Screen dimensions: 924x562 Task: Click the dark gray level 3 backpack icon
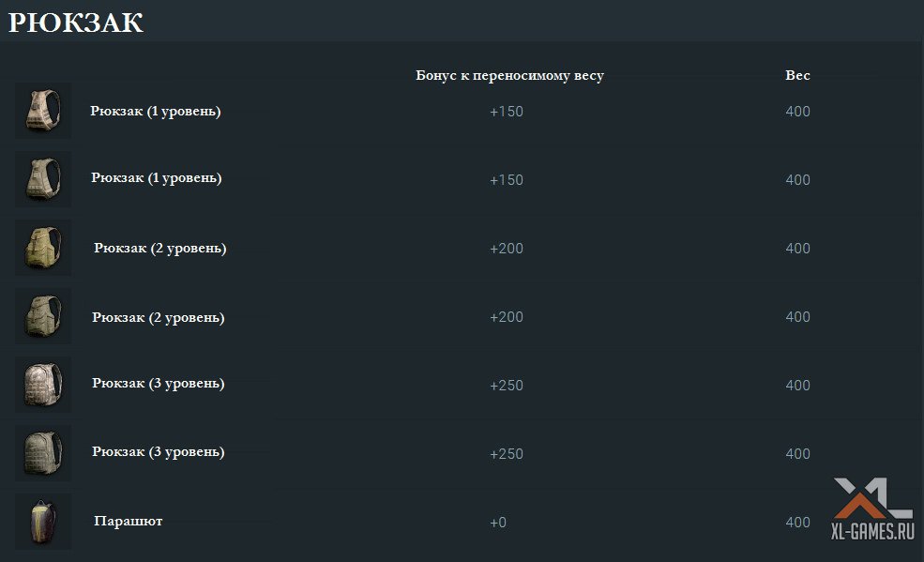43,453
